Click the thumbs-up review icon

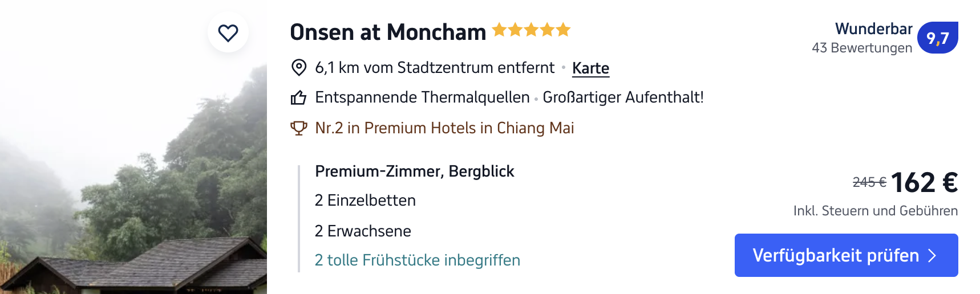coord(298,97)
